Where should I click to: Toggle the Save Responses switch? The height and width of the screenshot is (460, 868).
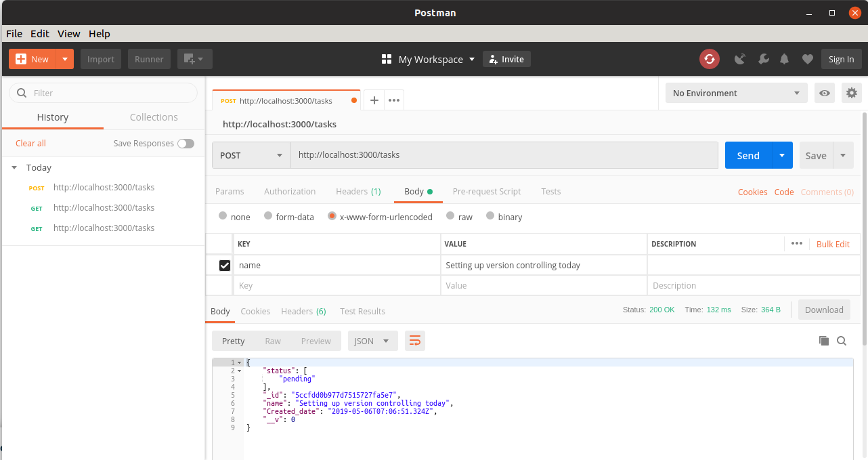tap(186, 144)
